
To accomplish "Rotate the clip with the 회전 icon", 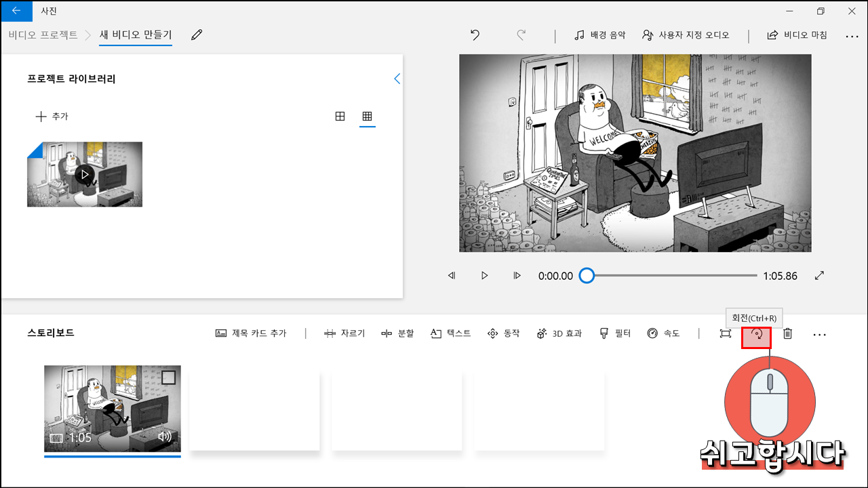I will [x=757, y=334].
